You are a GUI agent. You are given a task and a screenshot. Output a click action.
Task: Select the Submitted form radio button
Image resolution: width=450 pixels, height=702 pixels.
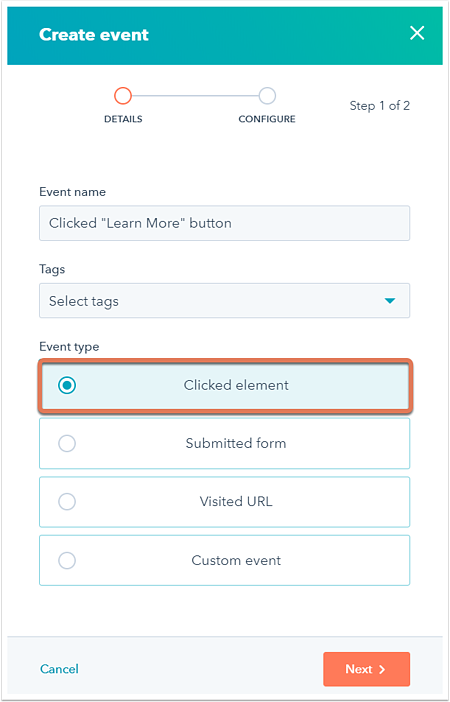coord(67,444)
